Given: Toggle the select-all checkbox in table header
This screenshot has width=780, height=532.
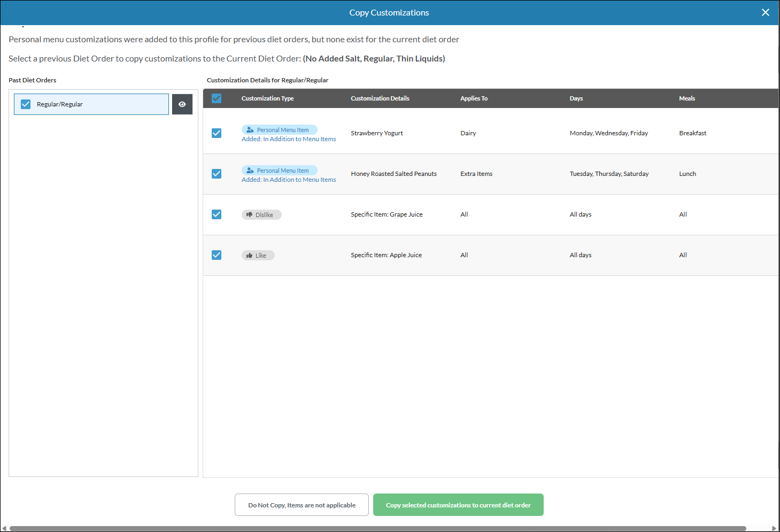Looking at the screenshot, I should (x=217, y=98).
